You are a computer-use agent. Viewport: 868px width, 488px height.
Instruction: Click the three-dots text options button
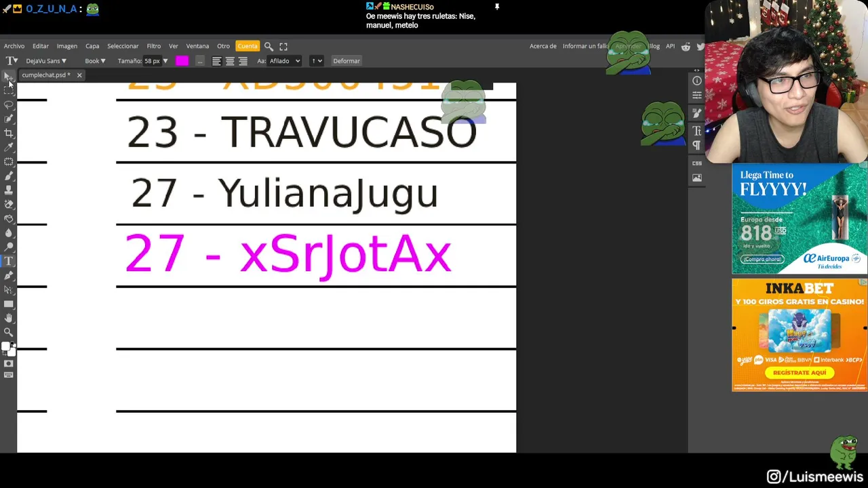coord(199,61)
